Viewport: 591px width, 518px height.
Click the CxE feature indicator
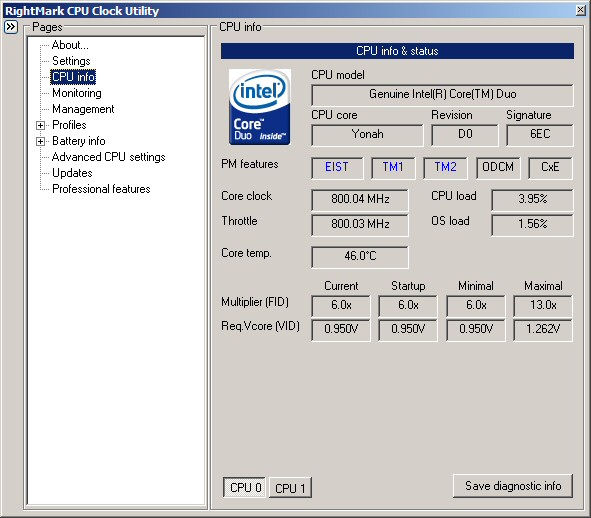pyautogui.click(x=550, y=168)
